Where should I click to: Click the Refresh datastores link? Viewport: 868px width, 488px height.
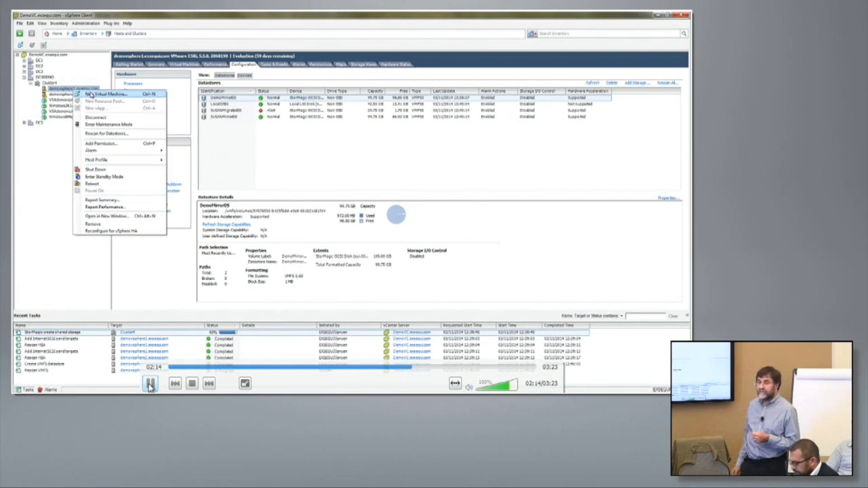(x=592, y=83)
